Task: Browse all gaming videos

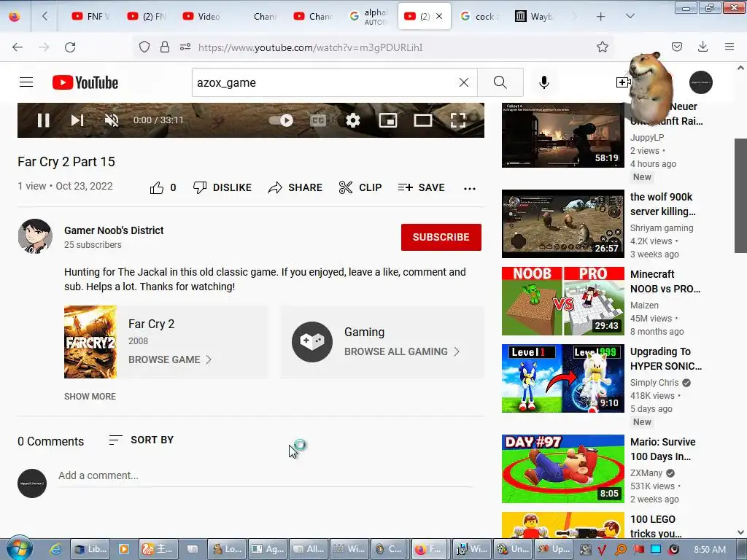Action: point(402,351)
